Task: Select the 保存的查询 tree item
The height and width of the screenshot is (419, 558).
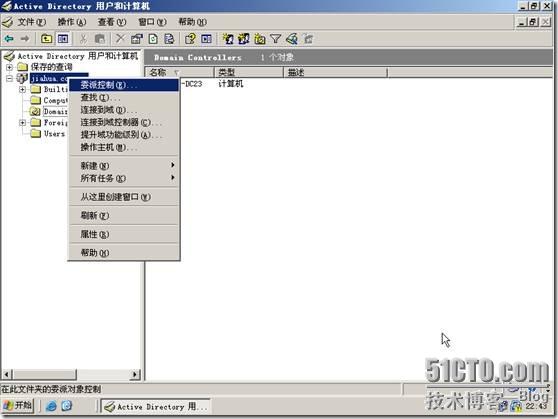Action: pos(52,67)
